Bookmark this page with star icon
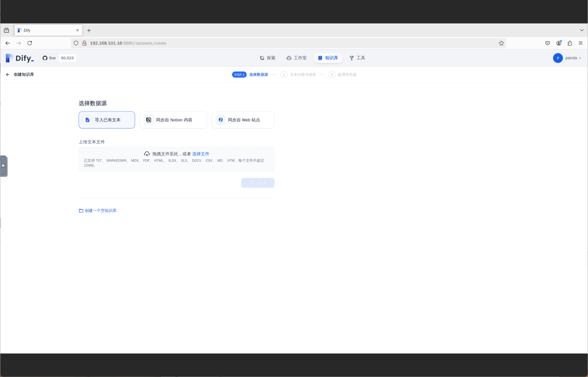 click(x=501, y=43)
